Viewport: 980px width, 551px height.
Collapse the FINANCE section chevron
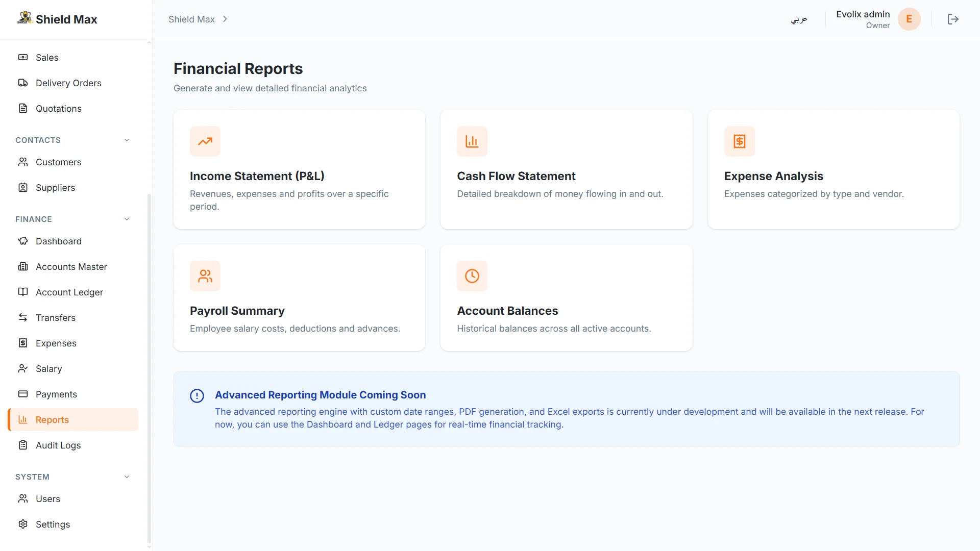tap(127, 219)
